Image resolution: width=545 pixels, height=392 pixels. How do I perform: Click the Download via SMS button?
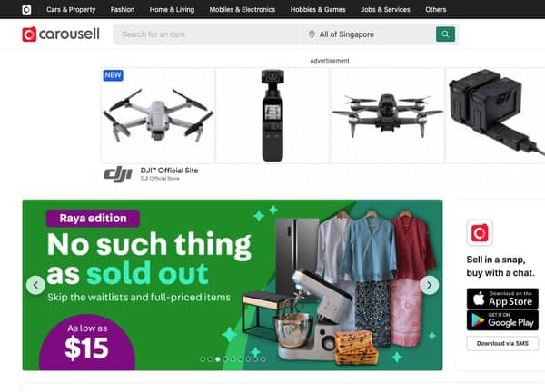(x=502, y=343)
